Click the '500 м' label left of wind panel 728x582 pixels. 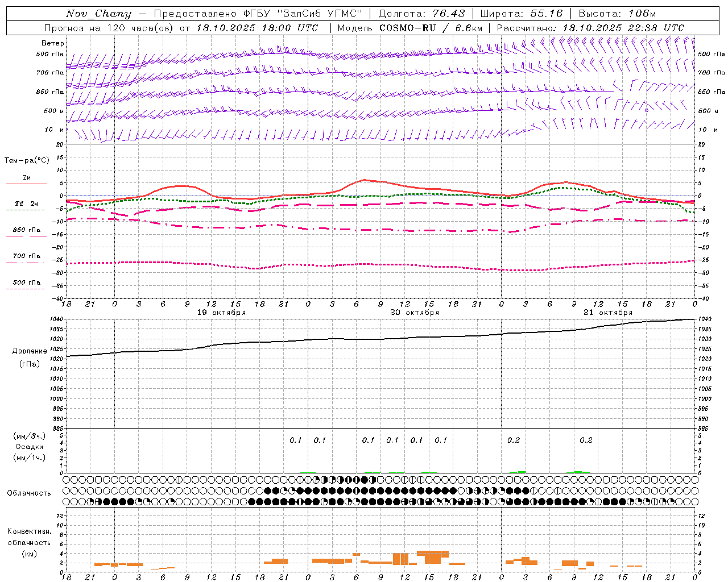(x=54, y=111)
